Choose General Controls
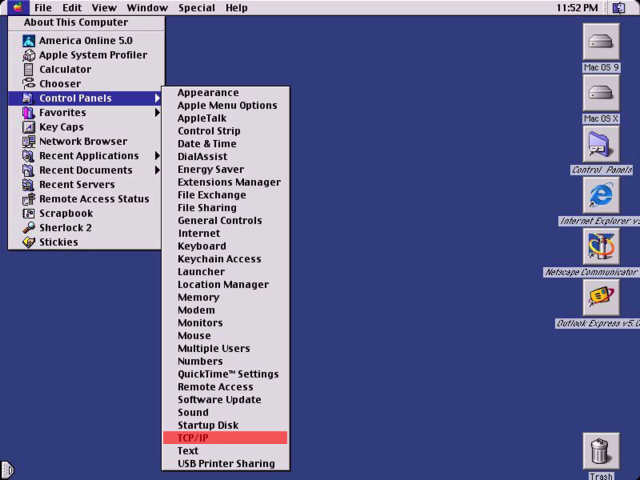640x480 pixels. 225,220
